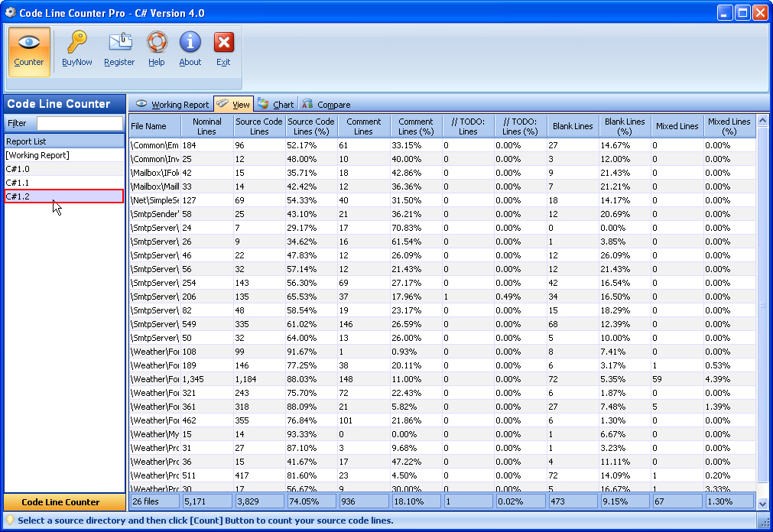The width and height of the screenshot is (773, 532).
Task: Click the 5,171 nominal lines total
Action: point(207,501)
